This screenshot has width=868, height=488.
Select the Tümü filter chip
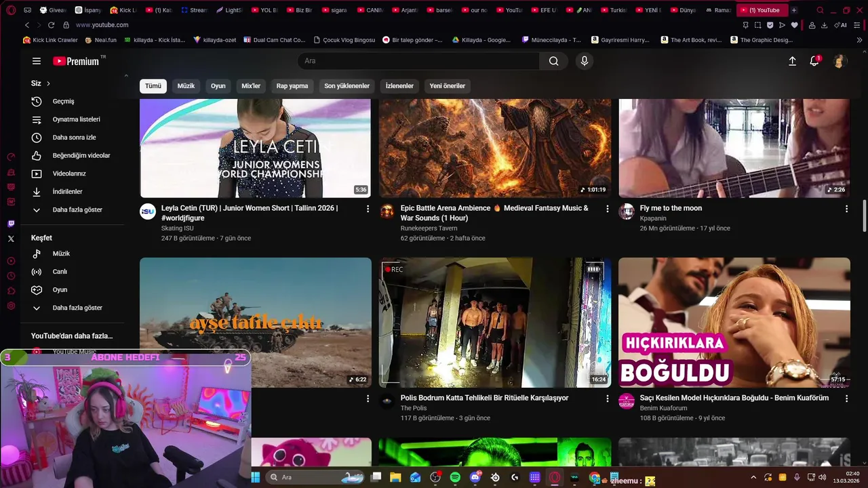click(x=153, y=86)
